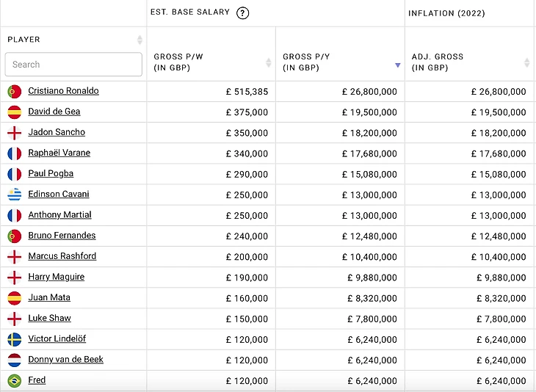
Task: Open Harry Maguire player link
Action: click(56, 277)
